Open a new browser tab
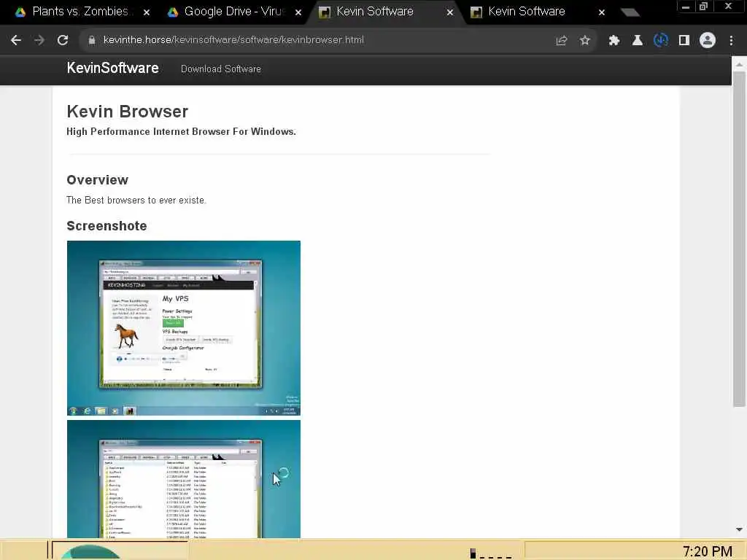Viewport: 747px width, 560px height. pos(630,12)
